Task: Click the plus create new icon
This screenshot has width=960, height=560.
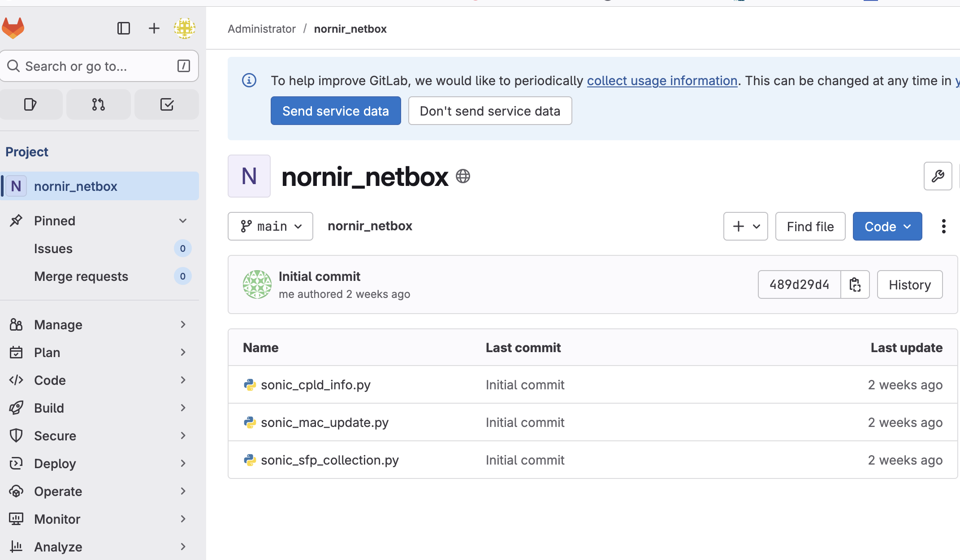Action: coord(154,28)
